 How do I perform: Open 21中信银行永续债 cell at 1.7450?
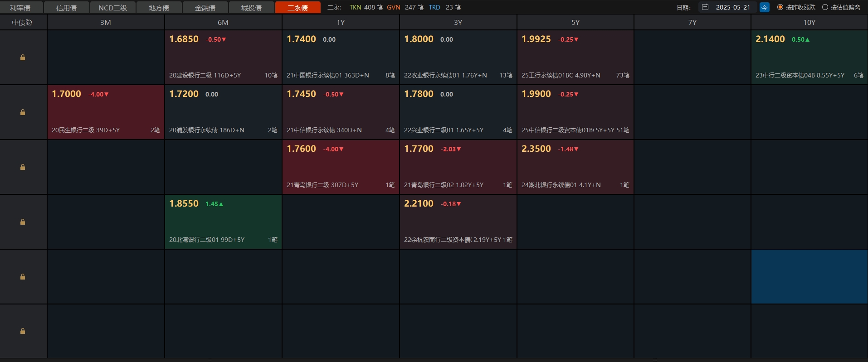coord(341,112)
